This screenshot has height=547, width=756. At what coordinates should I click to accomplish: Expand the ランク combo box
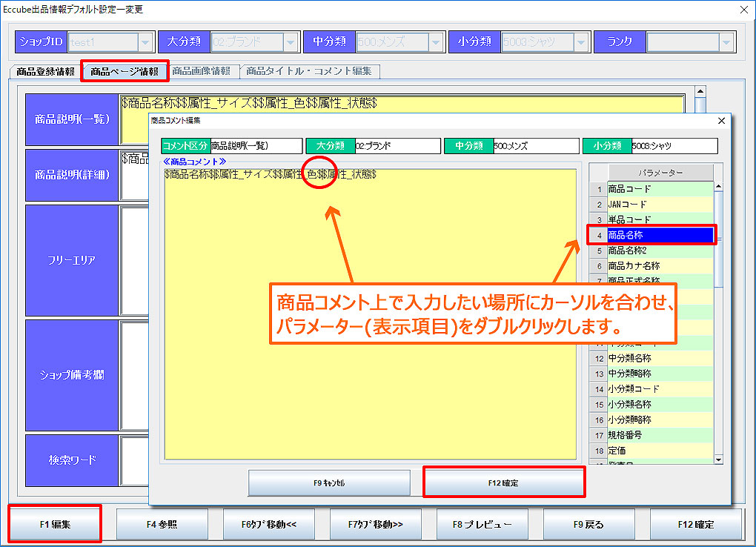[x=726, y=42]
